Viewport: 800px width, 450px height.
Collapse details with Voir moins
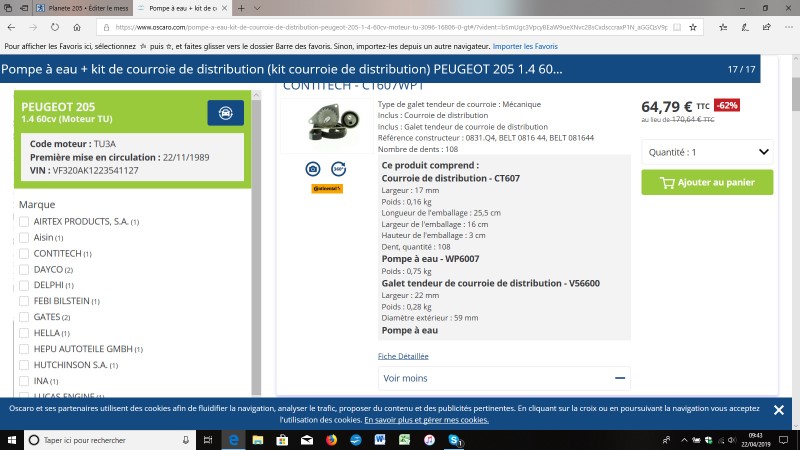[504, 378]
